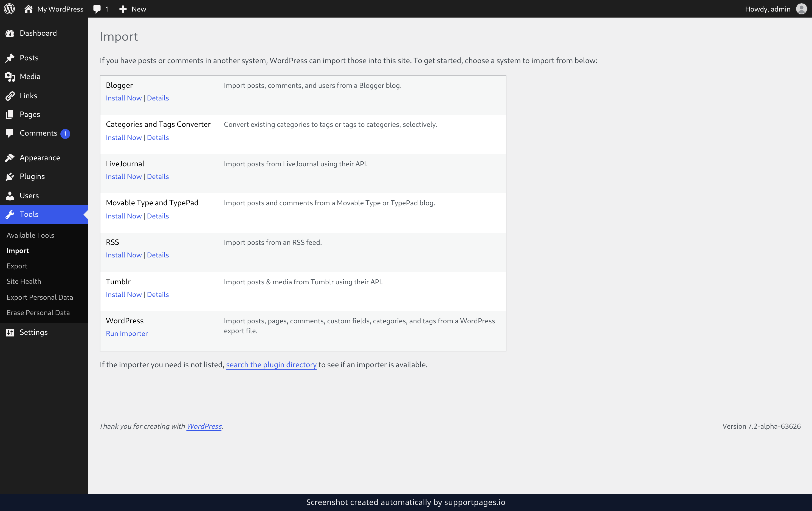Open the My WordPress site name link

[x=60, y=9]
